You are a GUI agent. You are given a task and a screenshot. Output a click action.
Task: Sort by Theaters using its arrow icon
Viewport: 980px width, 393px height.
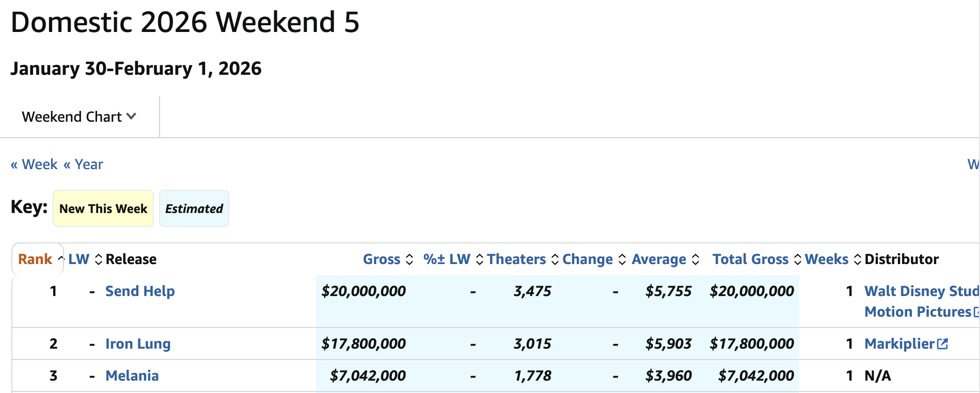pyautogui.click(x=555, y=259)
